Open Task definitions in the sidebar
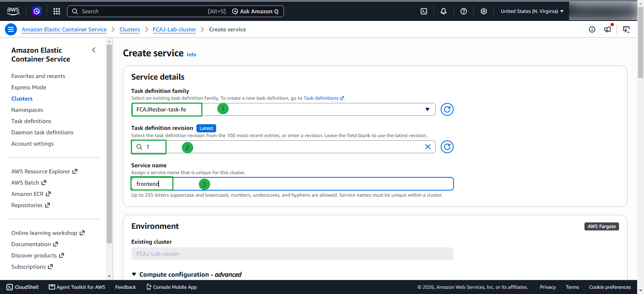The height and width of the screenshot is (294, 644). 31,121
